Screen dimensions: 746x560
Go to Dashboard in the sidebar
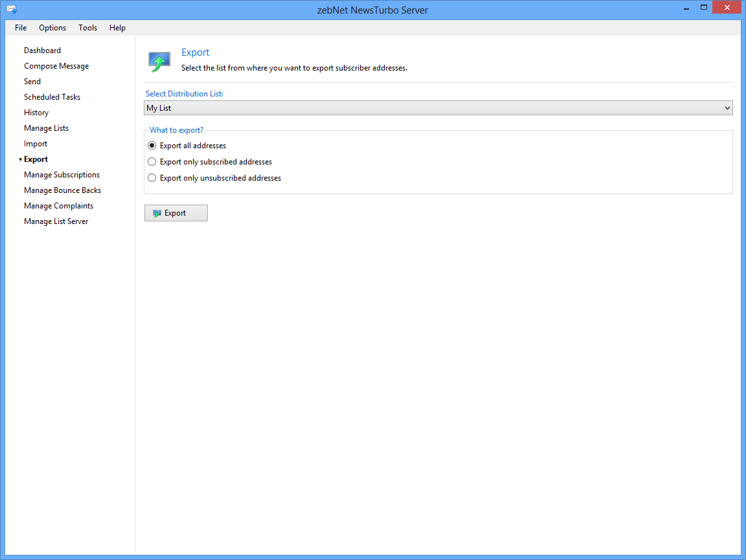pos(42,50)
